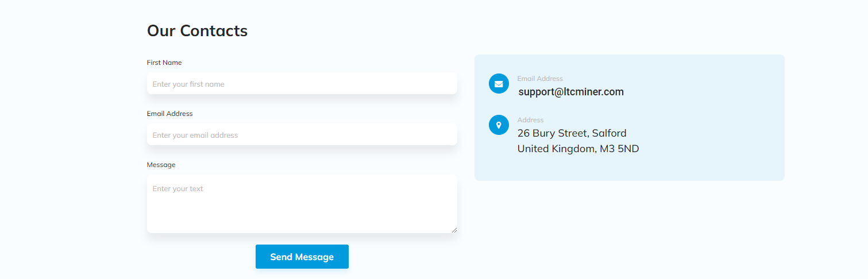Click the Enter your email address placeholder
The height and width of the screenshot is (279, 868).
click(195, 135)
